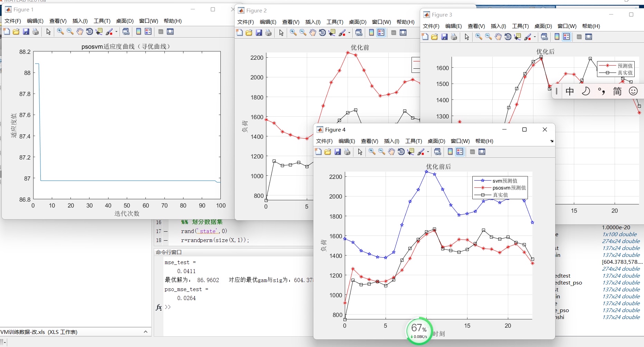Click Link Plot icon in Figure 1
This screenshot has height=347, width=644.
click(x=126, y=32)
